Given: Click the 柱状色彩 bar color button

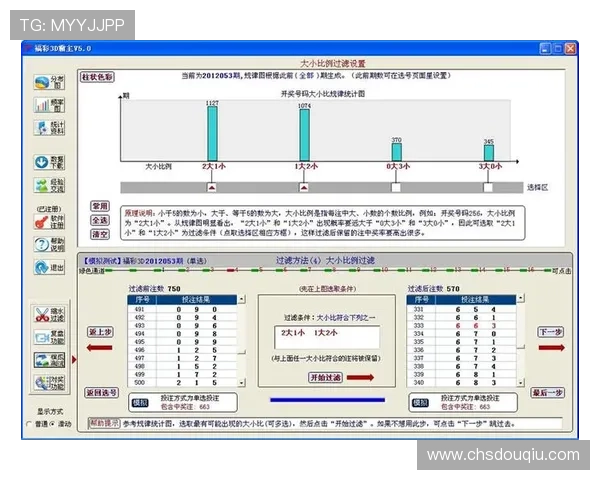Looking at the screenshot, I should (x=97, y=76).
